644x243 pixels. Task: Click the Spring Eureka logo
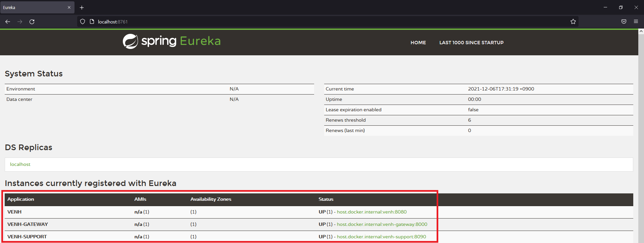171,41
